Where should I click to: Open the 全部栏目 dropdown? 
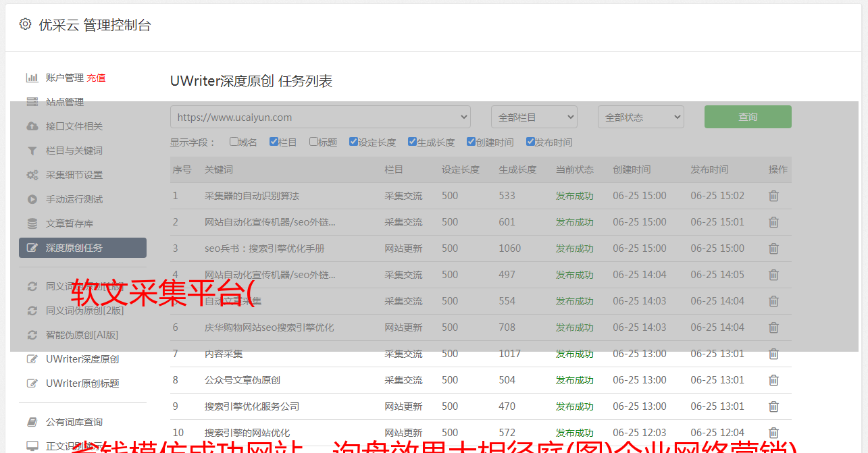tap(534, 117)
